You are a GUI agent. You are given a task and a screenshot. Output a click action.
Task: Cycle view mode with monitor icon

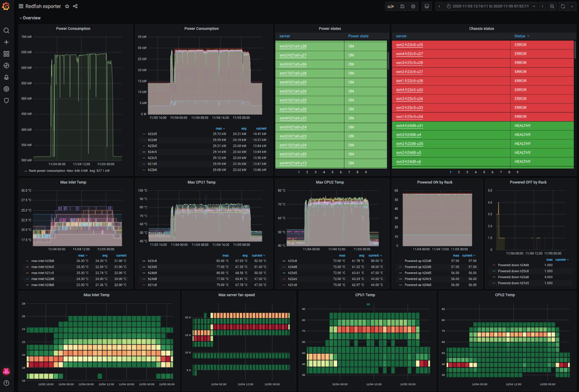pos(427,6)
